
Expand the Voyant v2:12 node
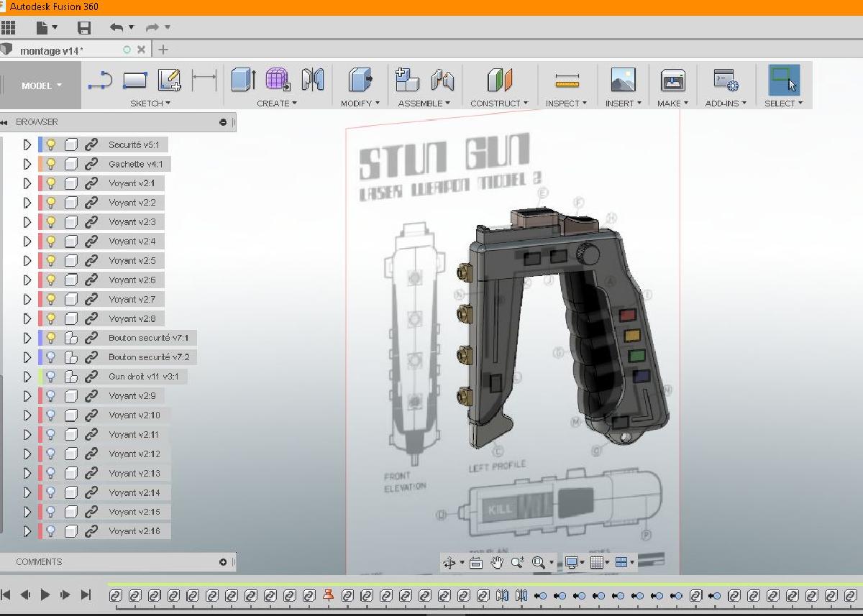pyautogui.click(x=27, y=454)
